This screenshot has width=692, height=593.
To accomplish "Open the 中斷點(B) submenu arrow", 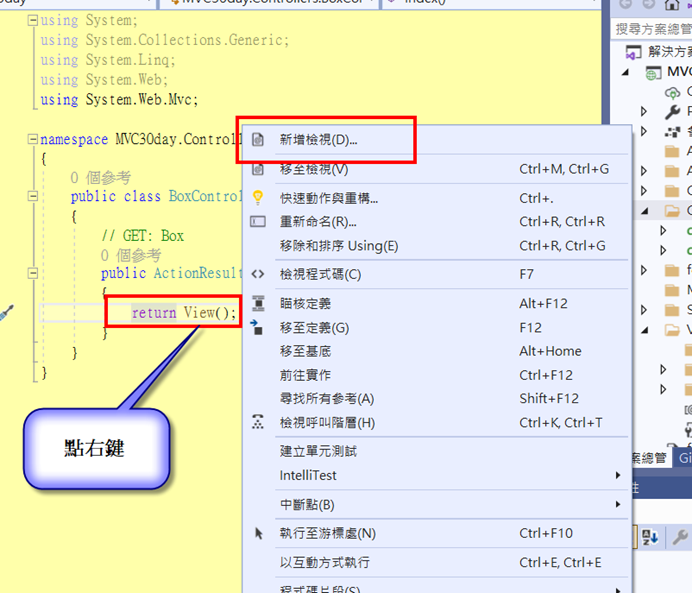I will 618,504.
